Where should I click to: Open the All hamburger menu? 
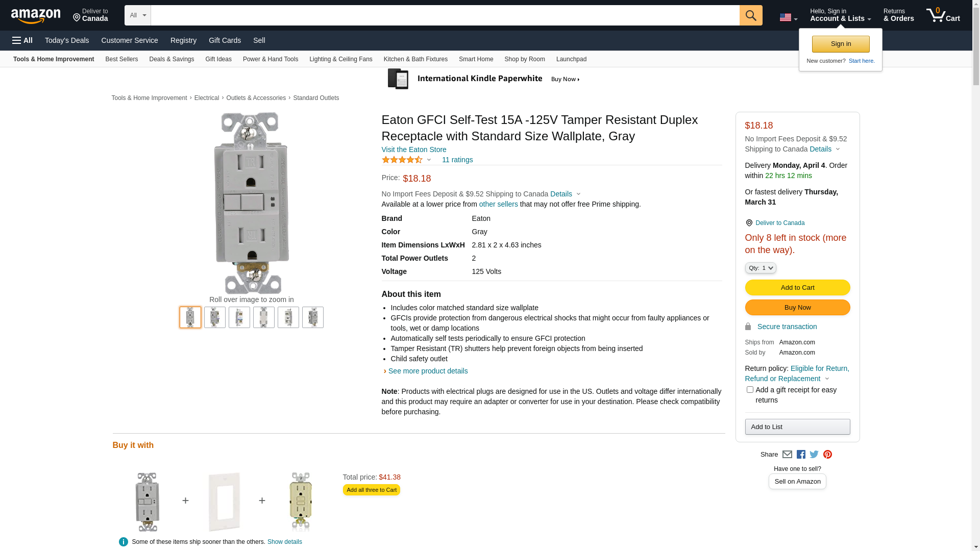click(x=22, y=40)
